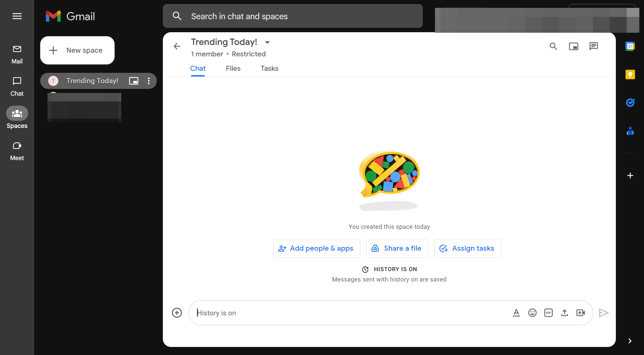The image size is (644, 355).
Task: Click Add people & apps
Action: [x=317, y=248]
